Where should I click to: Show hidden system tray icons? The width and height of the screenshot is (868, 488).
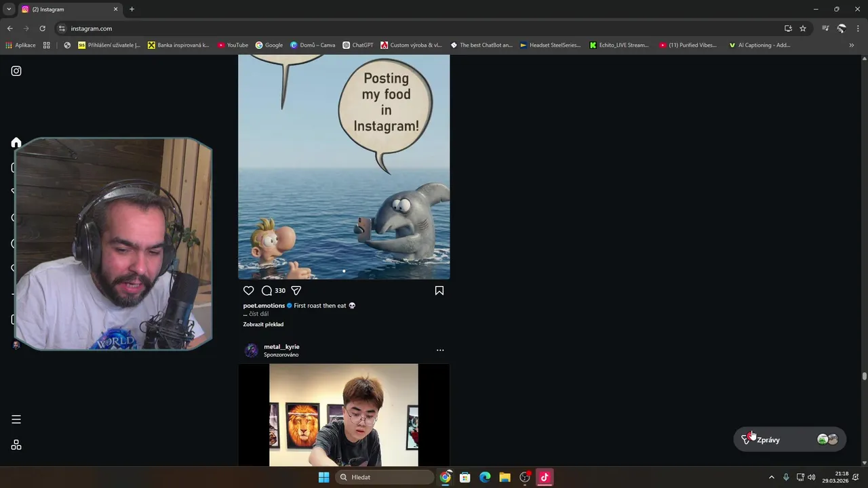[x=771, y=477]
